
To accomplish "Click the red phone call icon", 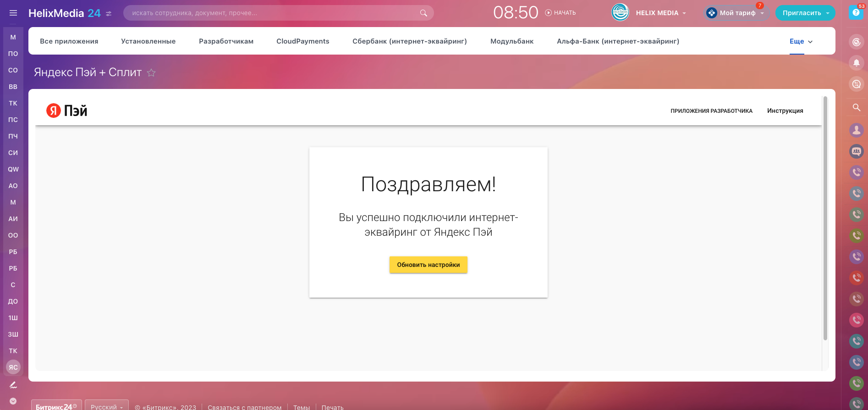I will [856, 277].
